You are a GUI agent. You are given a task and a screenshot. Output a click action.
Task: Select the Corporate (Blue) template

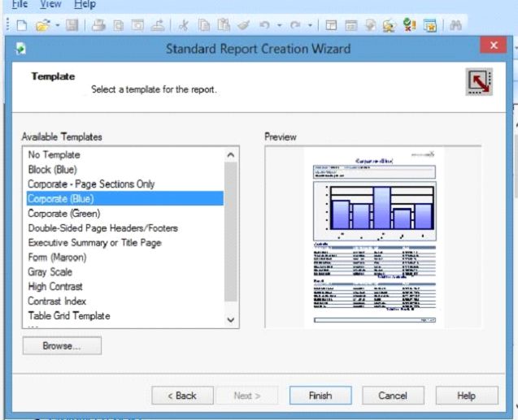pyautogui.click(x=125, y=198)
